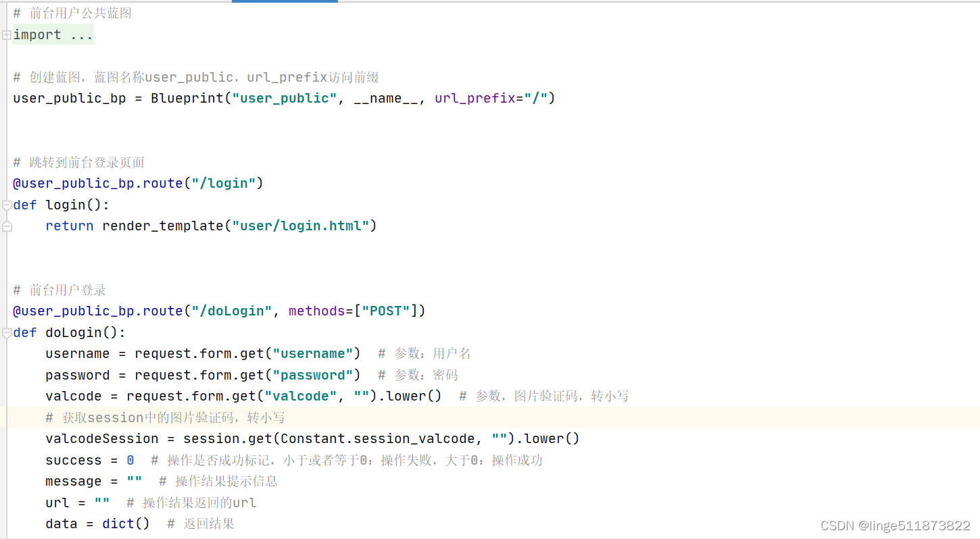Click the 'valcode' variable being assigned
The width and height of the screenshot is (980, 539).
(74, 396)
